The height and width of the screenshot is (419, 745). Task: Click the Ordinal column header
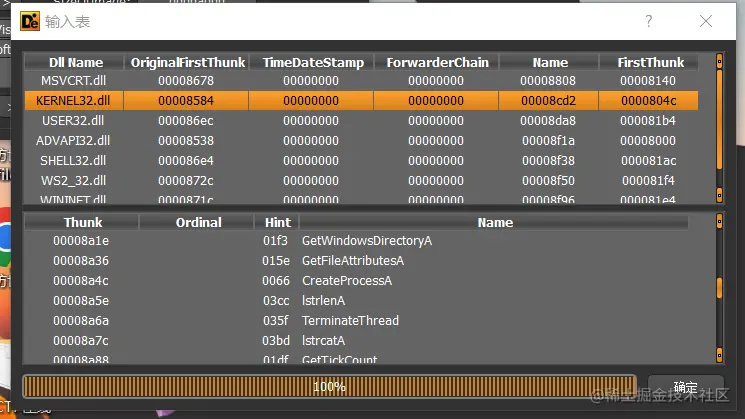[x=198, y=222]
